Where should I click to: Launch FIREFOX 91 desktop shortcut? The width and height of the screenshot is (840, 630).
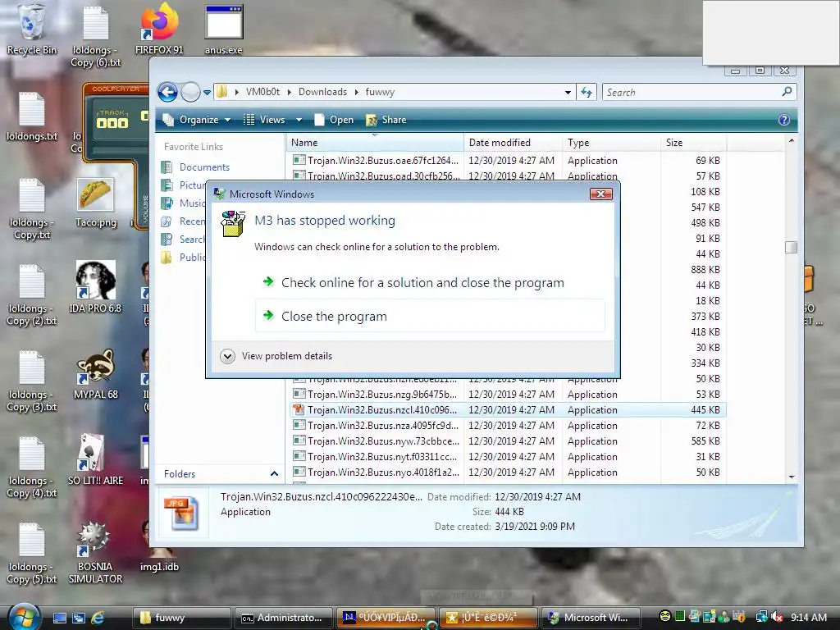tap(159, 30)
